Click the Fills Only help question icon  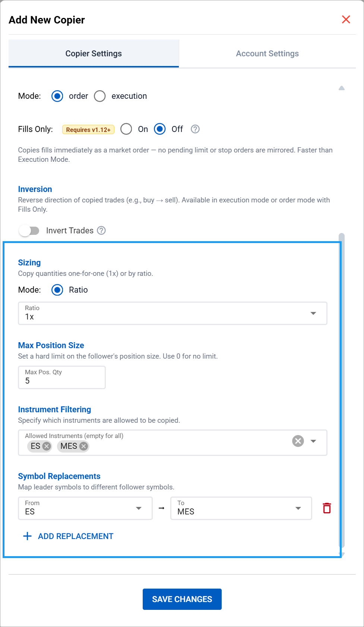[195, 129]
